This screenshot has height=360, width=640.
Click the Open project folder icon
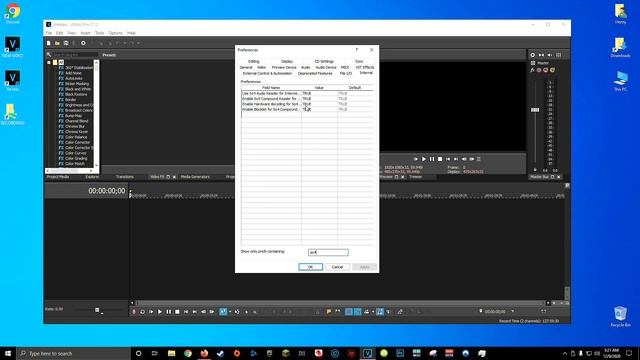[57, 43]
